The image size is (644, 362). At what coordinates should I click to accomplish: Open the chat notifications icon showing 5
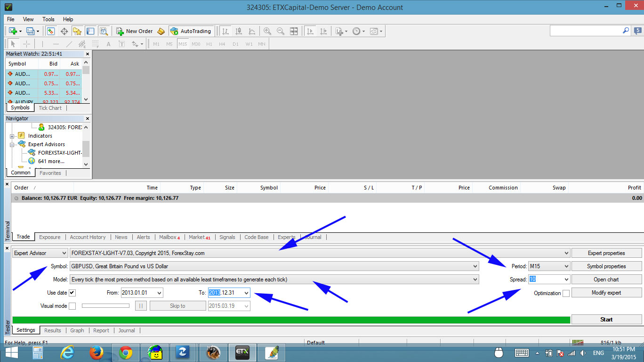[638, 31]
